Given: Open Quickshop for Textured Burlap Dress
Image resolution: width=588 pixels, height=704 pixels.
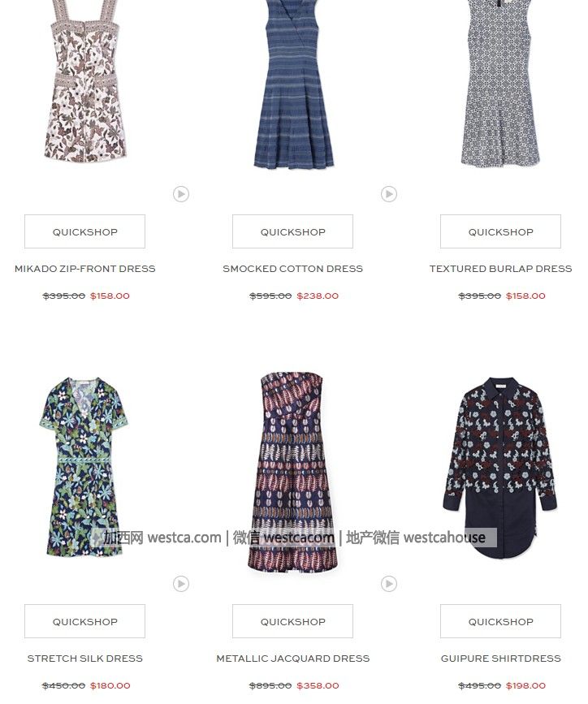Looking at the screenshot, I should [501, 231].
